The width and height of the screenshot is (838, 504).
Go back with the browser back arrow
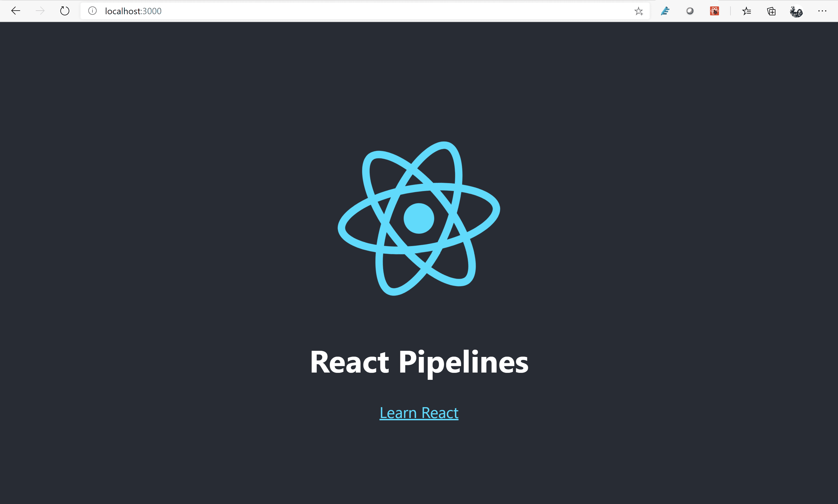tap(16, 11)
